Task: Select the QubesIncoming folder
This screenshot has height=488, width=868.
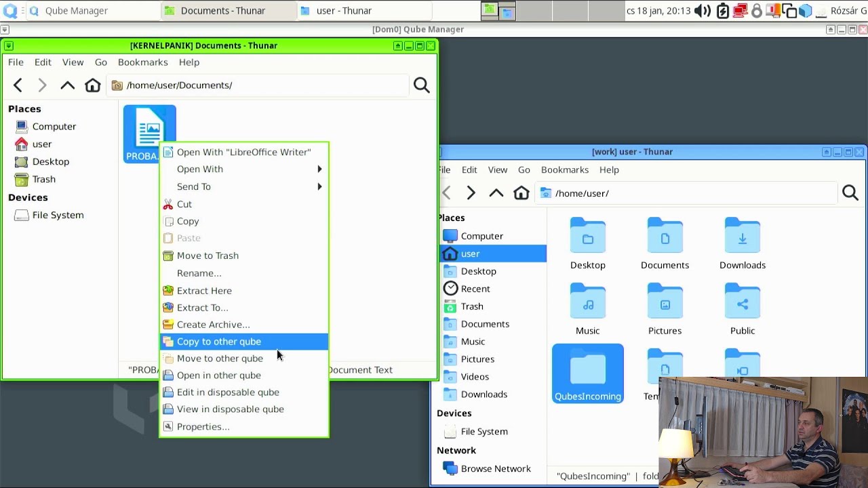Action: [588, 373]
